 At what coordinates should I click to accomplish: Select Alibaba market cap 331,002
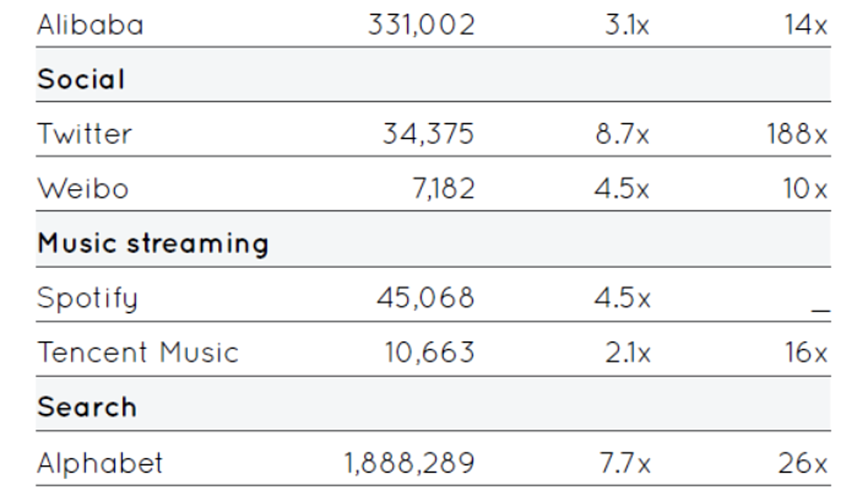(x=421, y=25)
